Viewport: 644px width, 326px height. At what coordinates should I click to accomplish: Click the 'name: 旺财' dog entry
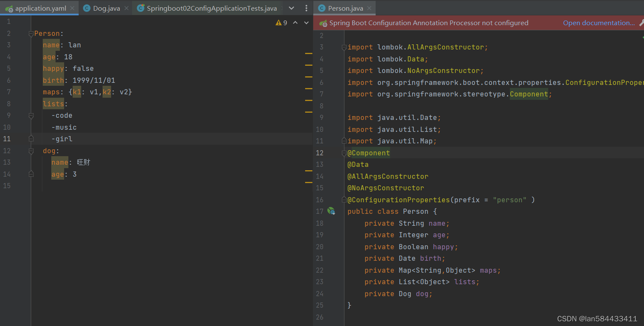(x=71, y=162)
